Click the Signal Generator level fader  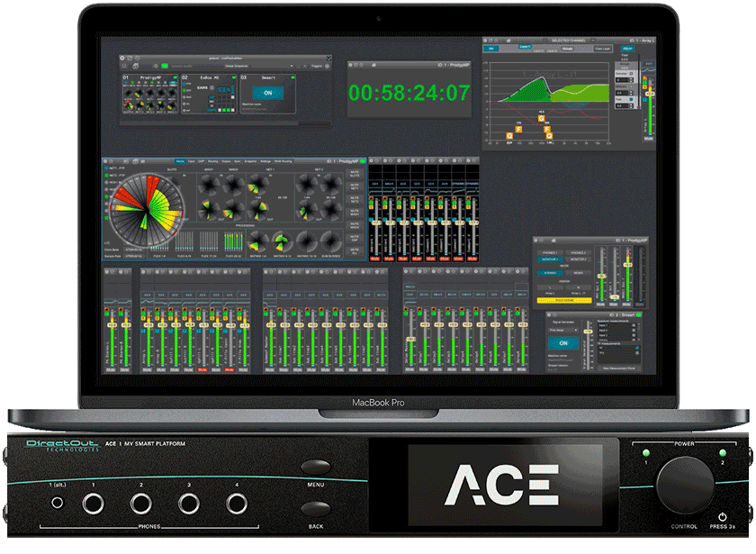[589, 331]
